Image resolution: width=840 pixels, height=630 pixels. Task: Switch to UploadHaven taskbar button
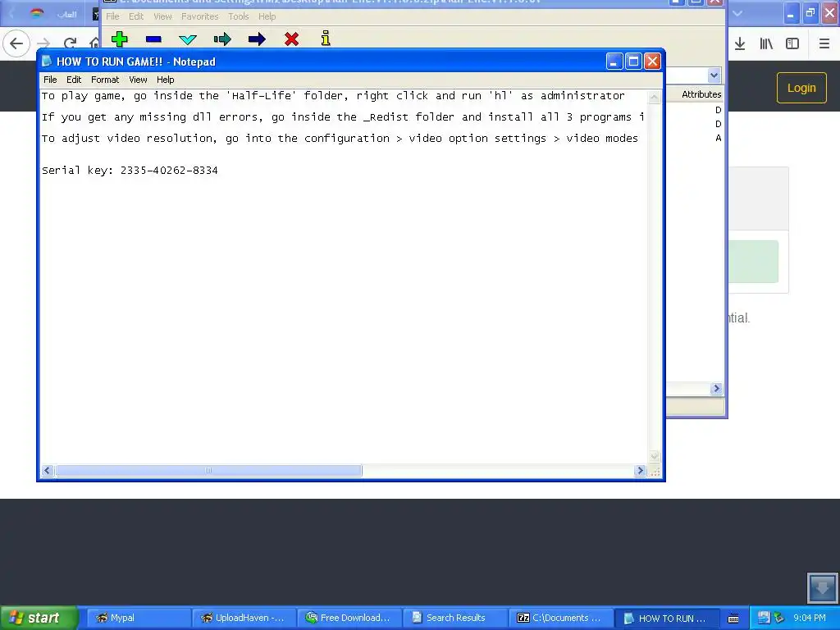point(243,618)
